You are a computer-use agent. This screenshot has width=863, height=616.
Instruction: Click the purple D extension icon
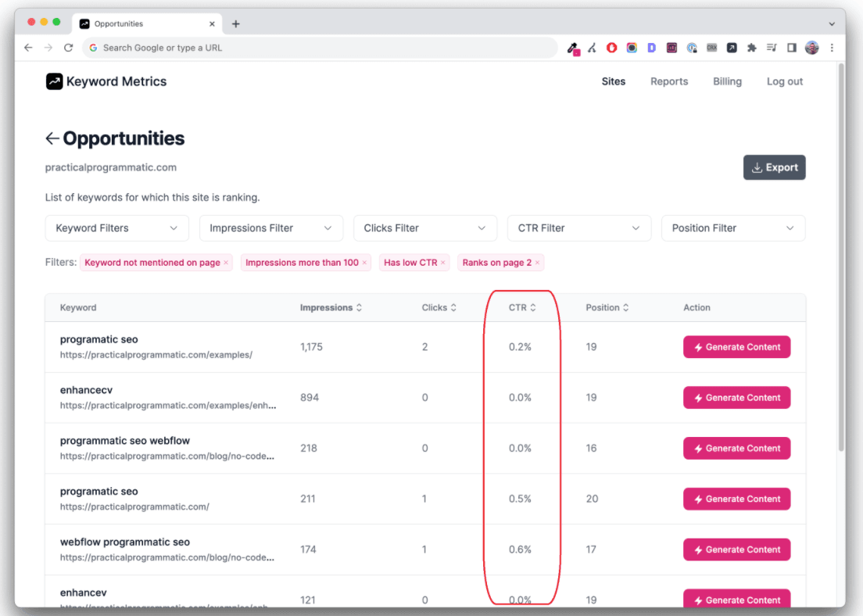point(652,48)
